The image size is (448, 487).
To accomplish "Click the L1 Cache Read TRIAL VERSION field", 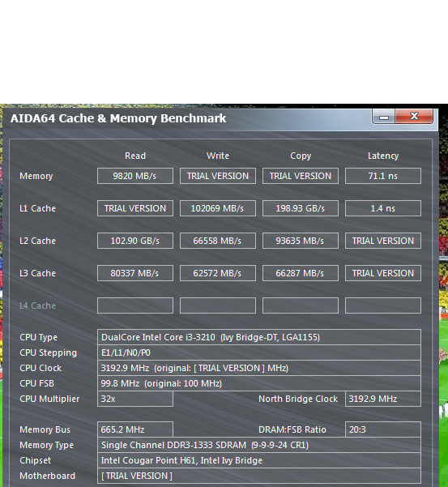I will [x=135, y=208].
